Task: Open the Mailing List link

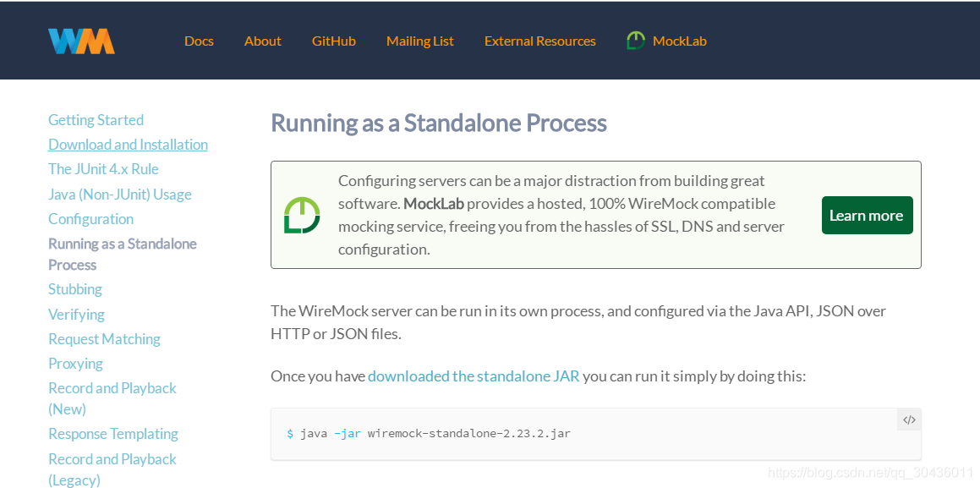Action: click(x=420, y=41)
